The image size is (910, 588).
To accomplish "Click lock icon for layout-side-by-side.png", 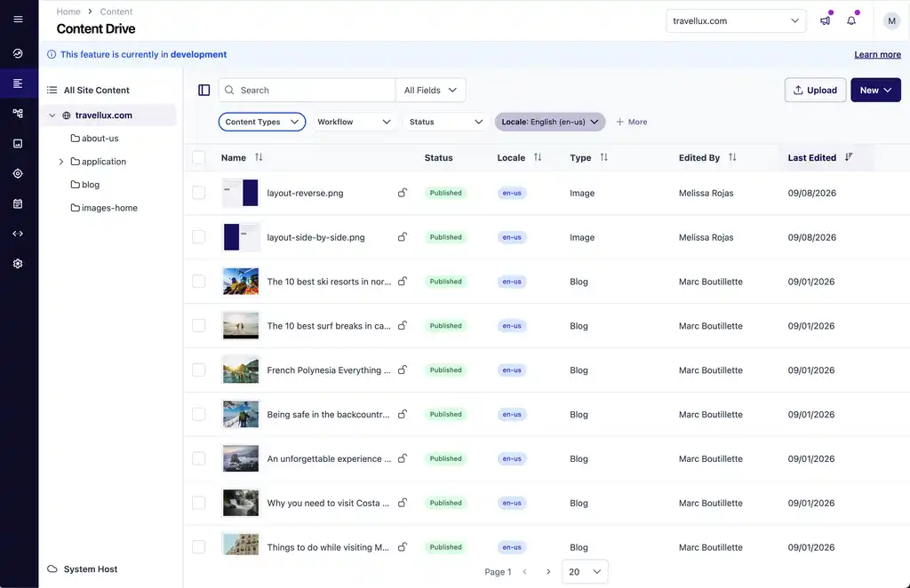I will tap(403, 236).
